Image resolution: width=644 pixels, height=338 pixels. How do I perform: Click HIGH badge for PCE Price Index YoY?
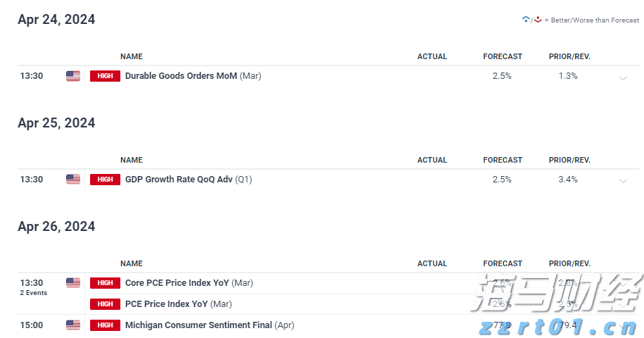coord(105,304)
